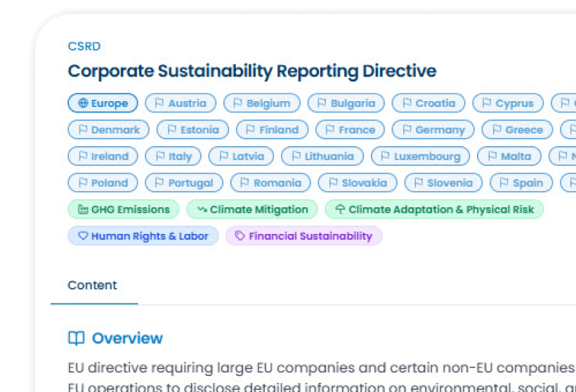Click the factory icon in GHG Emissions
This screenshot has width=576, height=392.
(83, 209)
